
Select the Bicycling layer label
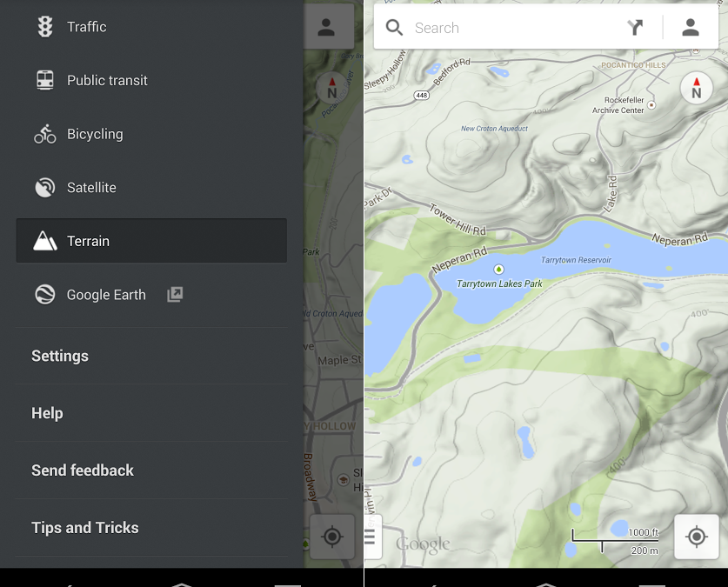click(95, 134)
